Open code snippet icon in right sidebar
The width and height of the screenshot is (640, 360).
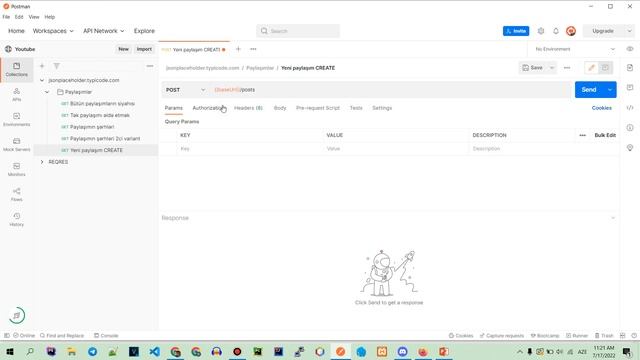click(630, 108)
